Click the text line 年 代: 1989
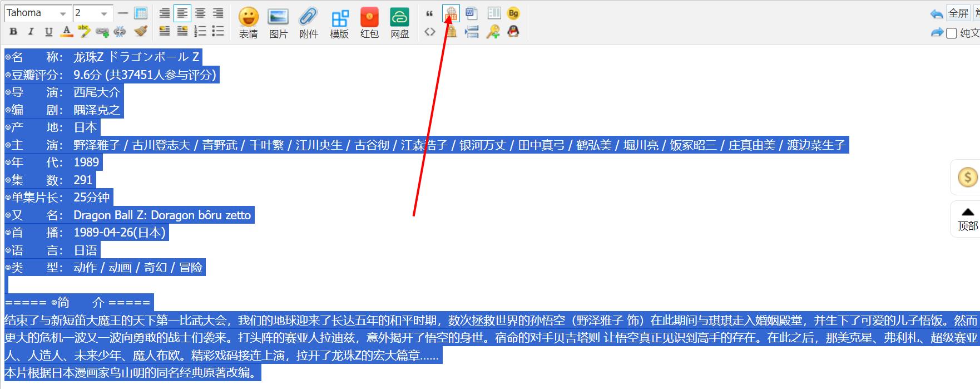 pyautogui.click(x=53, y=163)
